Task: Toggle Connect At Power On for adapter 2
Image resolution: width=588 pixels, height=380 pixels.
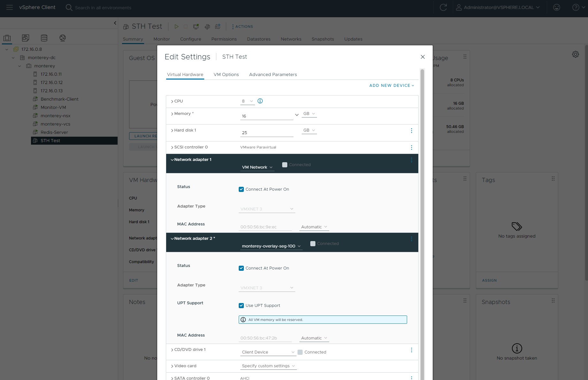Action: (241, 268)
